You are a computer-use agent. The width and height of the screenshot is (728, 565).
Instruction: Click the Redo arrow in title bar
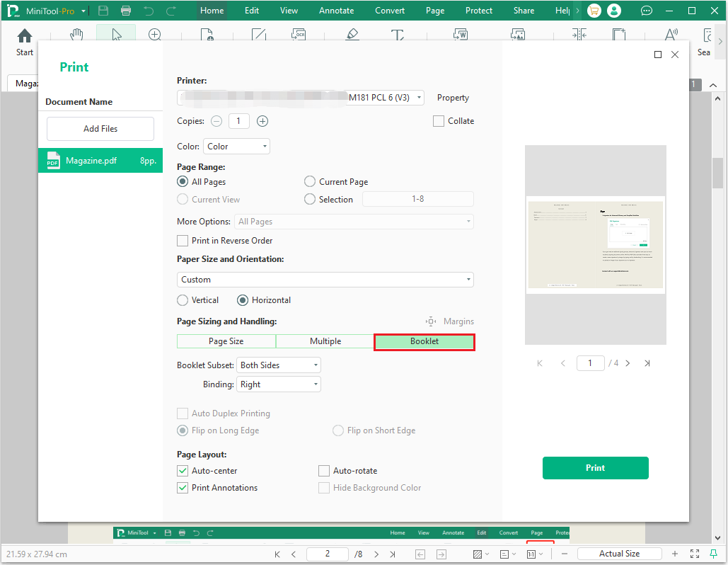171,11
